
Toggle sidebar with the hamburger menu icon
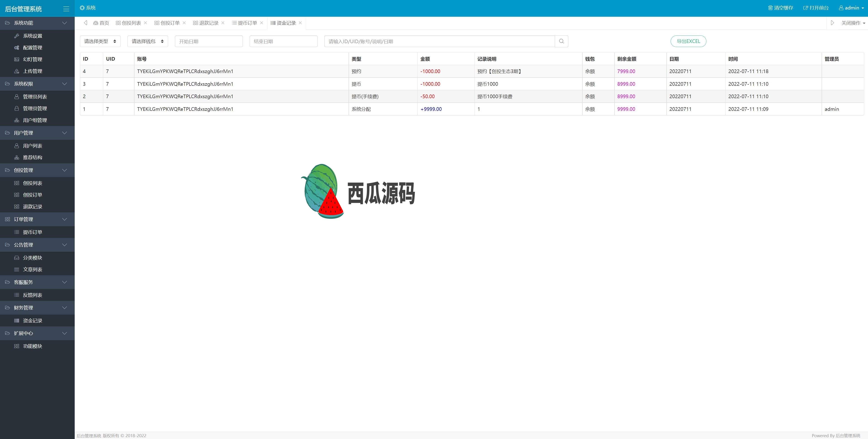(x=66, y=9)
